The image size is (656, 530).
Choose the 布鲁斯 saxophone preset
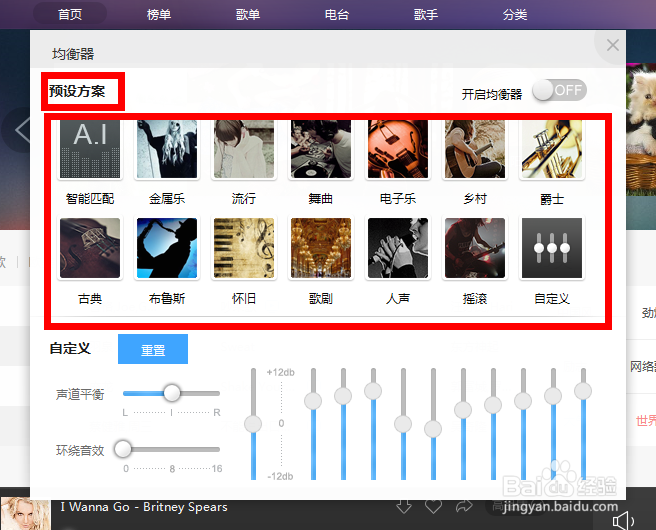pyautogui.click(x=167, y=248)
